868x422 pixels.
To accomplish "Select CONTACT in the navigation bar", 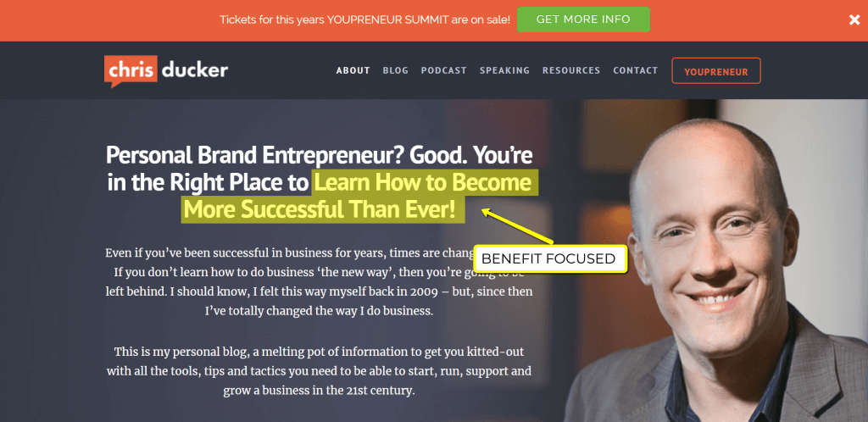I will point(636,70).
